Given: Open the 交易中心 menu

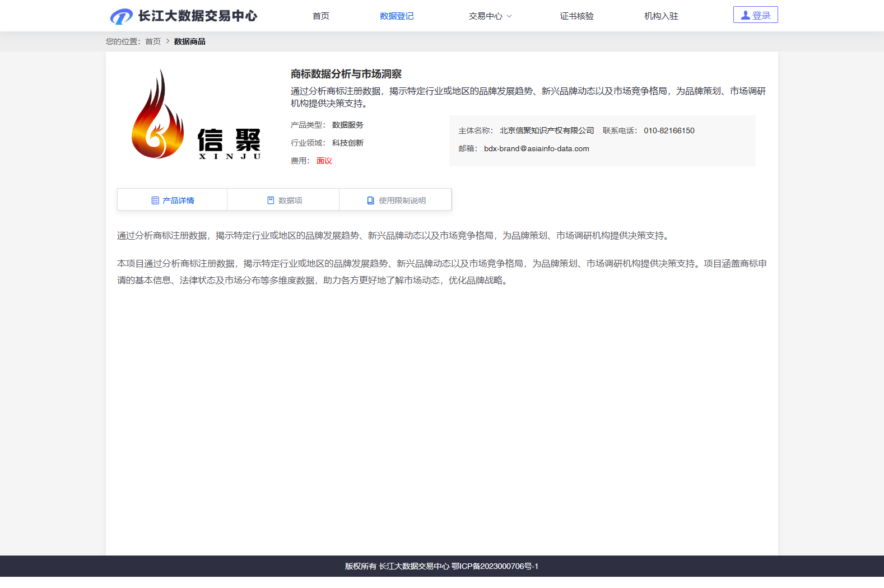Looking at the screenshot, I should point(486,16).
